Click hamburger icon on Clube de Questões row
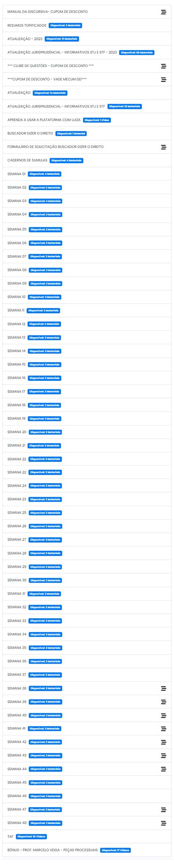 coord(163,66)
